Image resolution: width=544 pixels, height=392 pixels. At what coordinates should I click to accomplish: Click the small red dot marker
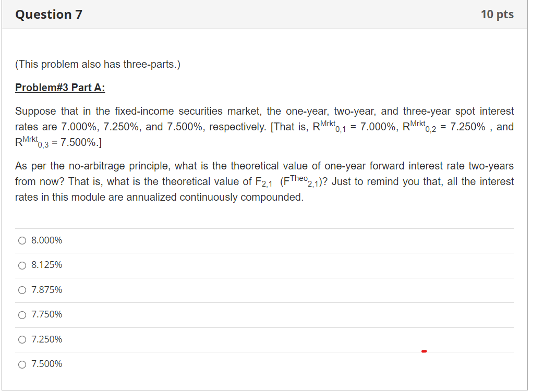click(x=424, y=352)
